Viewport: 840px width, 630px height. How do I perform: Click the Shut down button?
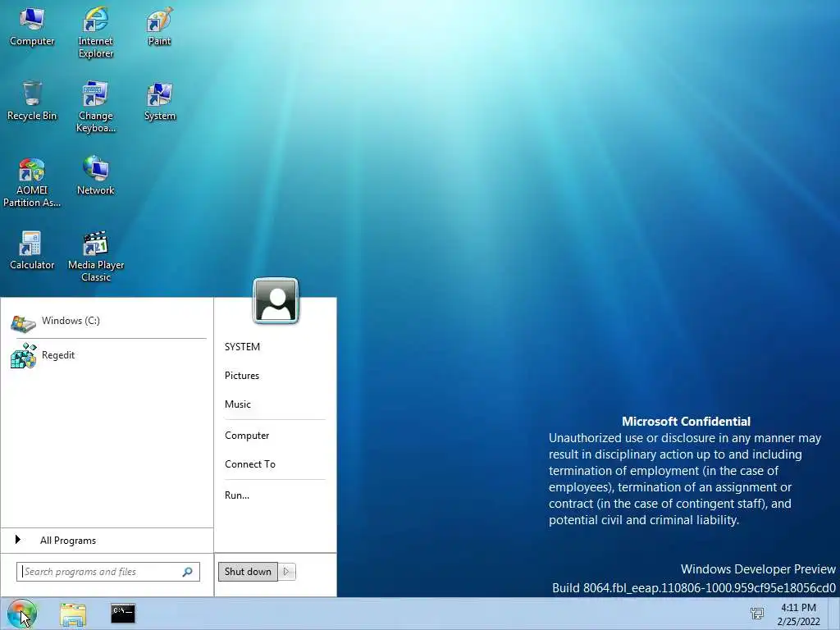248,572
